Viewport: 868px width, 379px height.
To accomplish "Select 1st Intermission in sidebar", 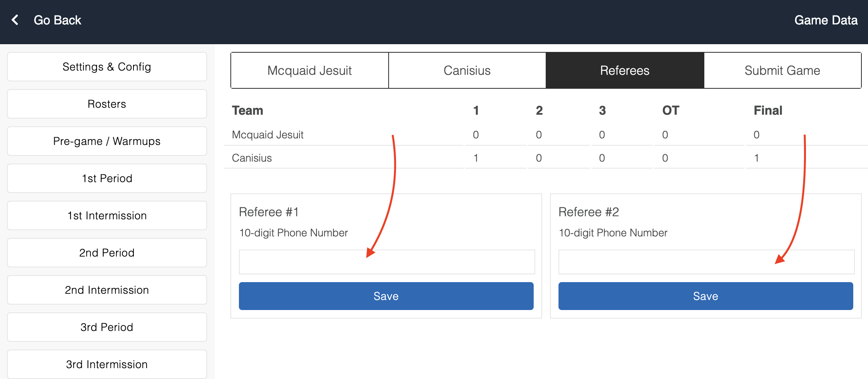I will pos(107,215).
